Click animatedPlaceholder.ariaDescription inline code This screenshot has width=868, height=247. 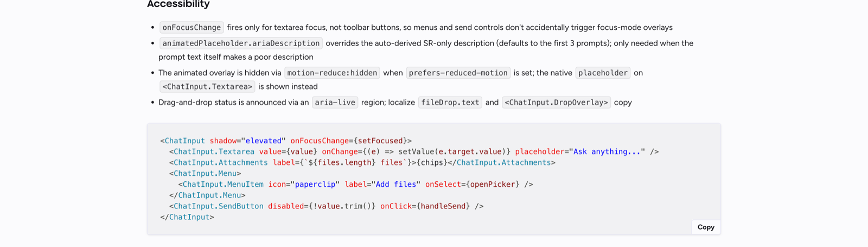[x=241, y=43]
